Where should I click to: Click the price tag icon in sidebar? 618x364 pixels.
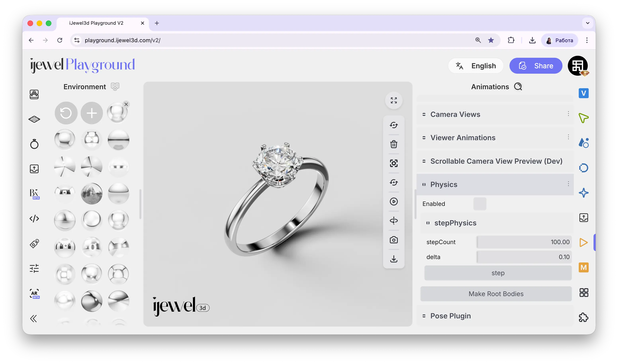click(x=34, y=244)
